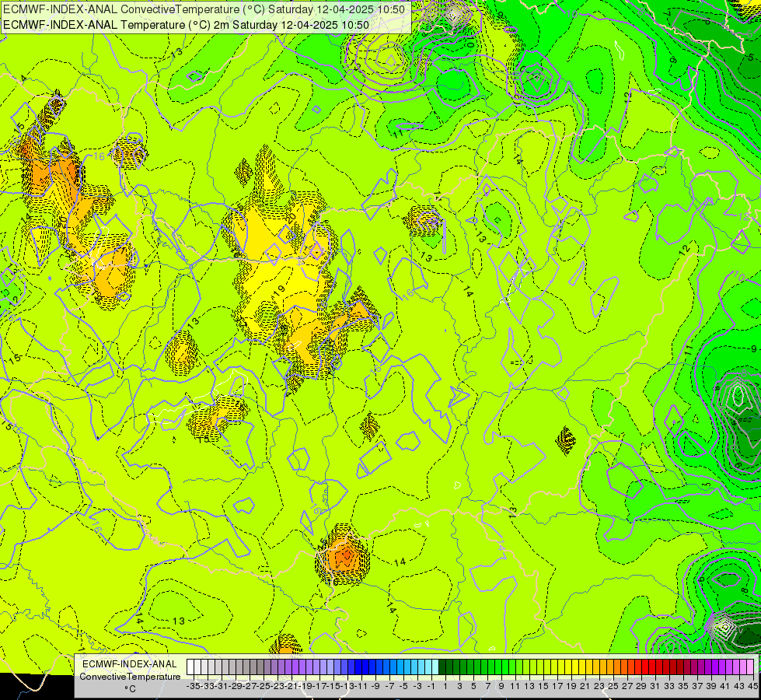Image resolution: width=761 pixels, height=700 pixels.
Task: Click the legend value 35
Action: coord(682,686)
